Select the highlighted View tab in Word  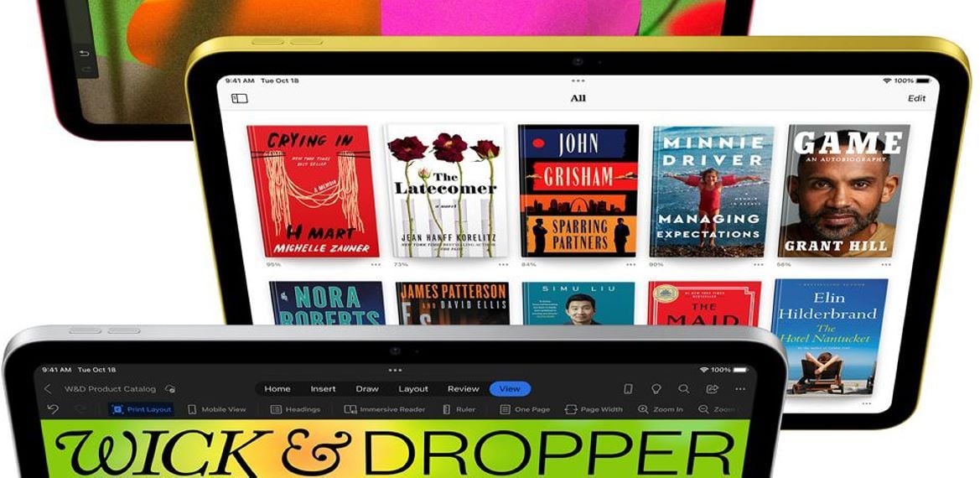coord(510,388)
